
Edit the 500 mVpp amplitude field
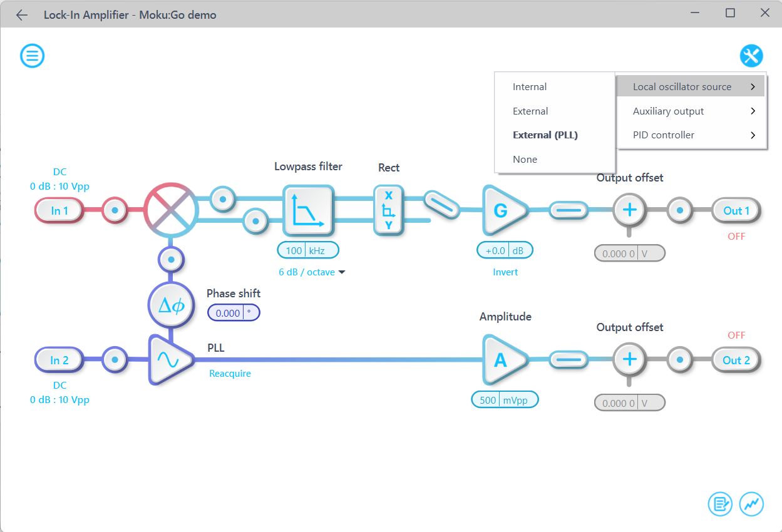click(505, 400)
